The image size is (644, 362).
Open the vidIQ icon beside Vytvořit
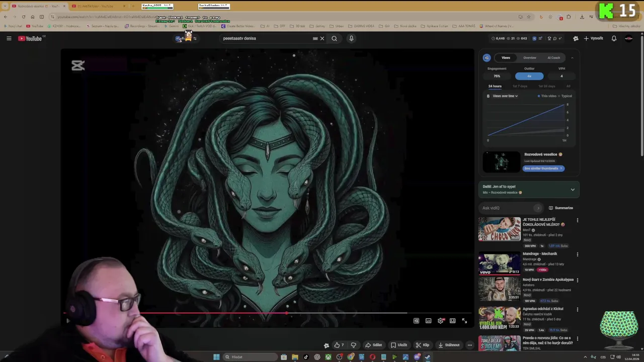pos(576,38)
